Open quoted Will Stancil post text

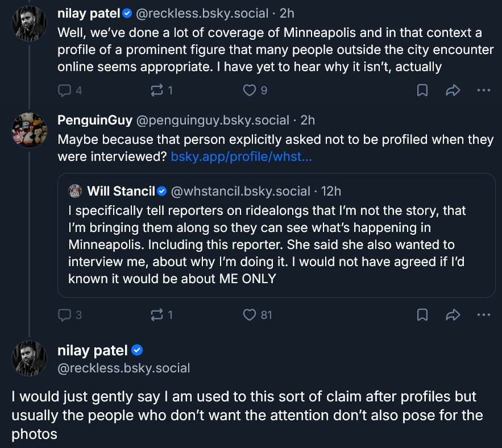(267, 244)
